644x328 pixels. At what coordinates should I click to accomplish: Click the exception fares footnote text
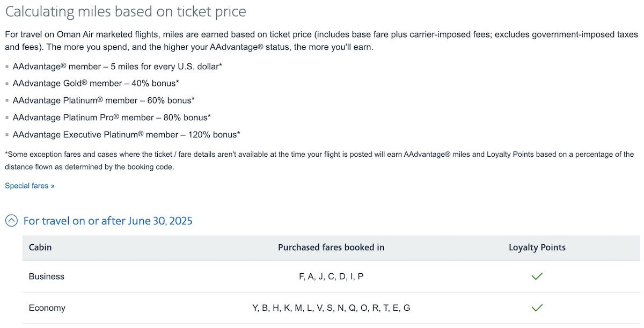(x=319, y=161)
